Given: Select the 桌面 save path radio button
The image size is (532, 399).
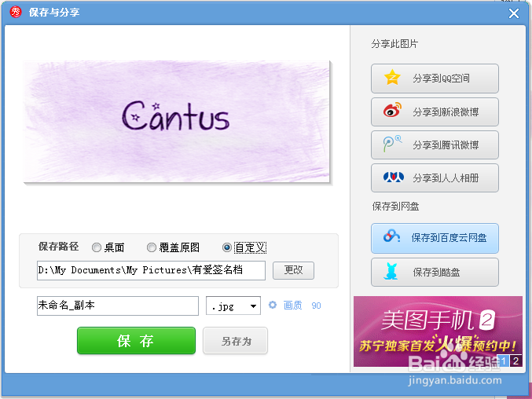Looking at the screenshot, I should pyautogui.click(x=97, y=247).
